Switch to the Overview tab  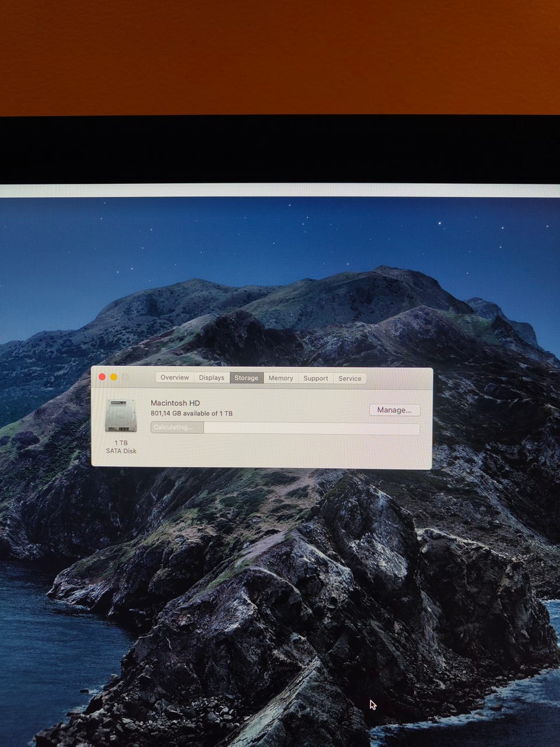click(174, 378)
